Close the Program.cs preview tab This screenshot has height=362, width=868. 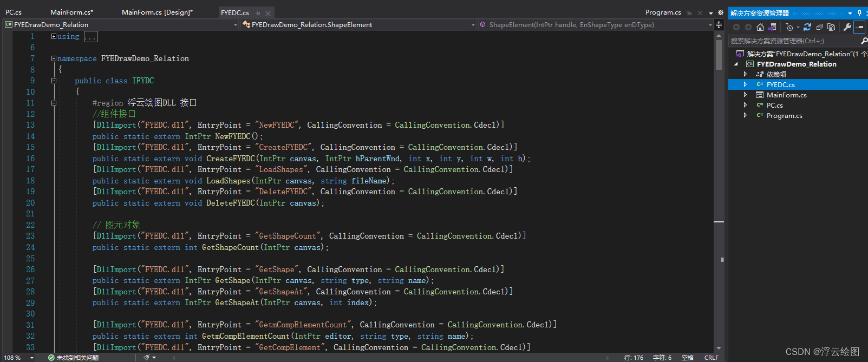coord(700,12)
